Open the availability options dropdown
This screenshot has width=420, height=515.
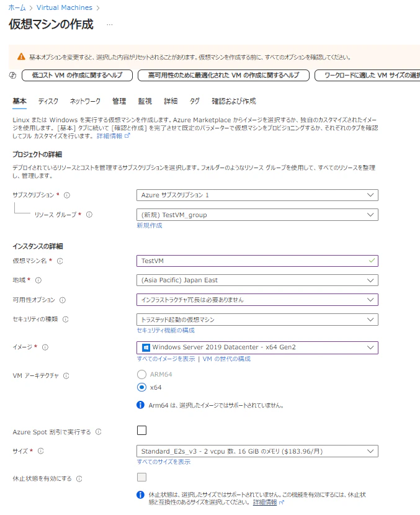coord(257,300)
